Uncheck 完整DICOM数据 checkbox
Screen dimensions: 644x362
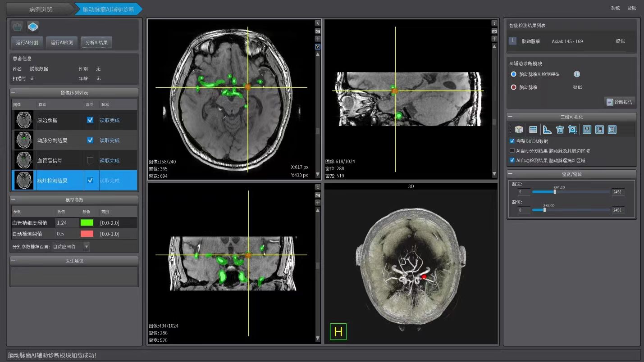(512, 141)
